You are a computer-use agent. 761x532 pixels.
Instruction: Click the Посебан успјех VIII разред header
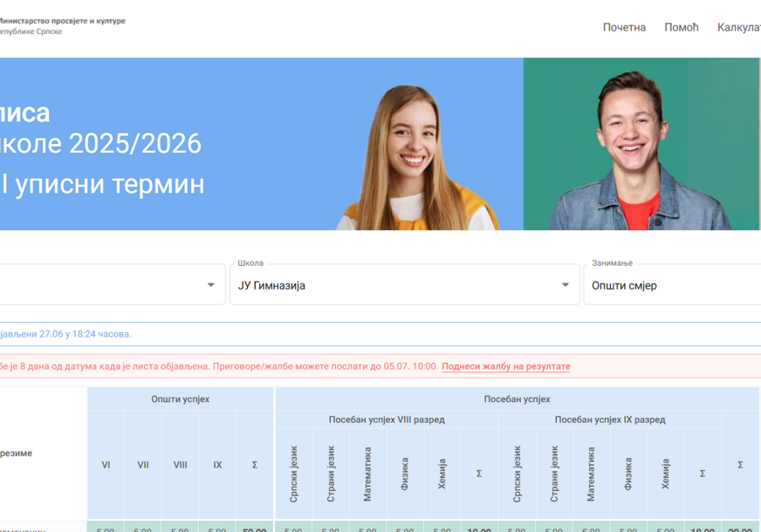(387, 419)
